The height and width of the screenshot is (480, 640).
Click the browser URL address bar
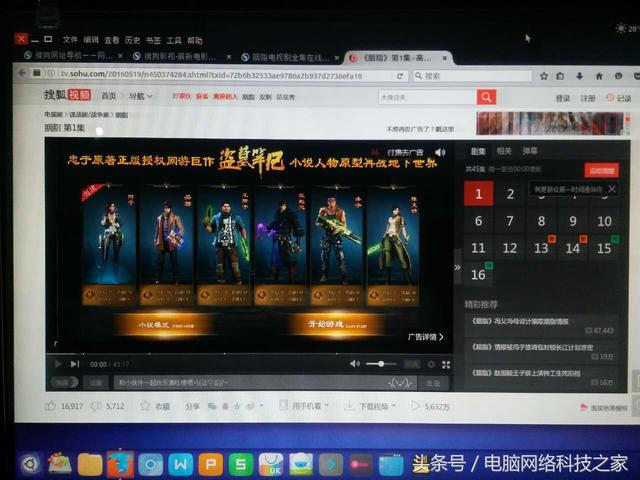(220, 75)
